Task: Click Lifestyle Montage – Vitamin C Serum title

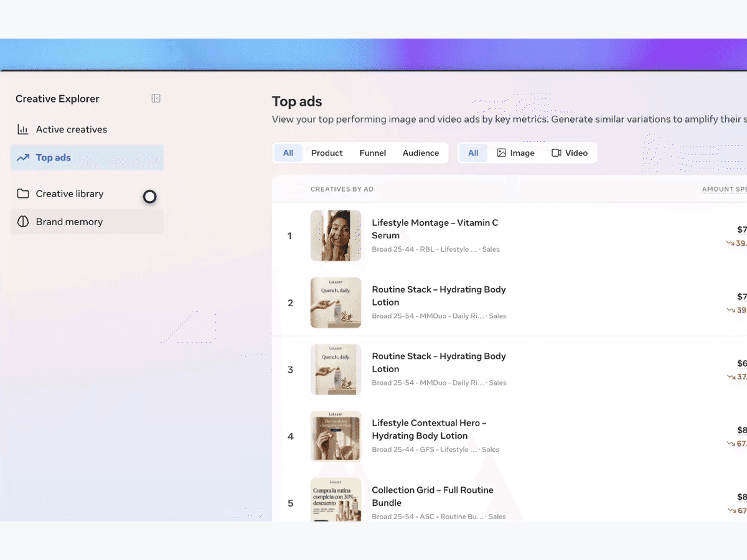Action: click(x=435, y=229)
